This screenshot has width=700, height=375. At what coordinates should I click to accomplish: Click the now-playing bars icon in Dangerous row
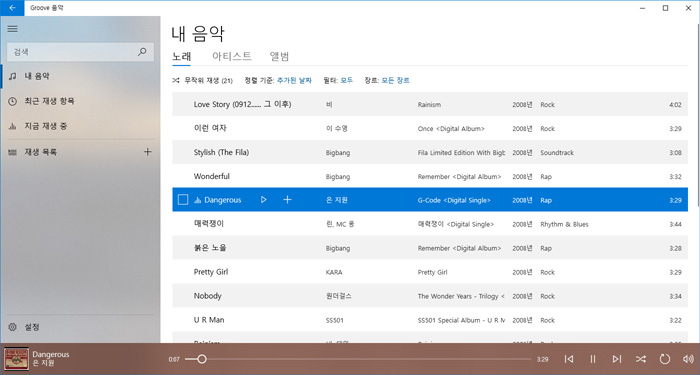[198, 200]
